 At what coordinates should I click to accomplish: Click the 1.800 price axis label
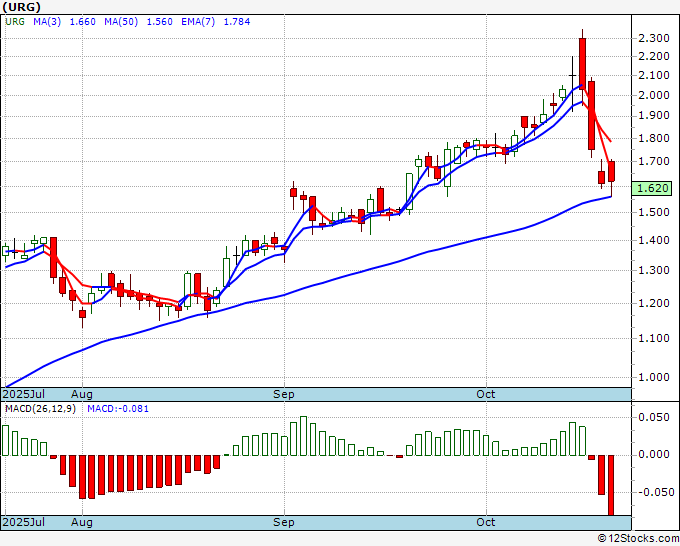pyautogui.click(x=654, y=138)
